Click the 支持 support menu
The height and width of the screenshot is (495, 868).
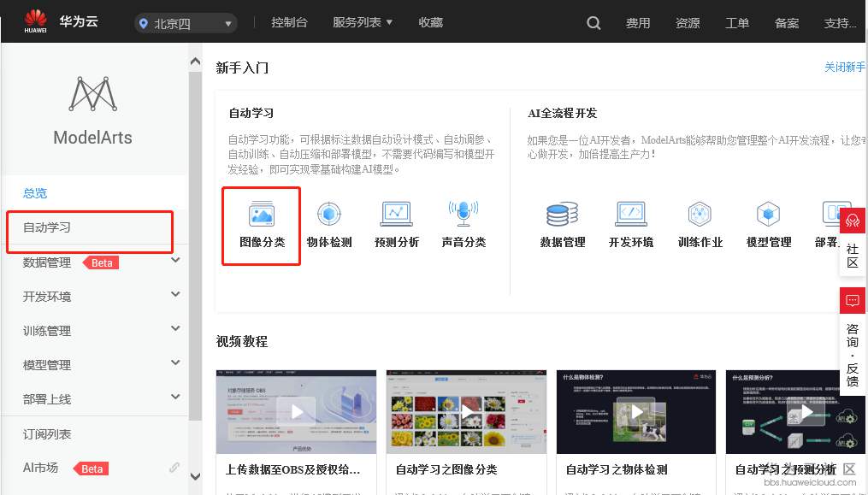[x=840, y=23]
